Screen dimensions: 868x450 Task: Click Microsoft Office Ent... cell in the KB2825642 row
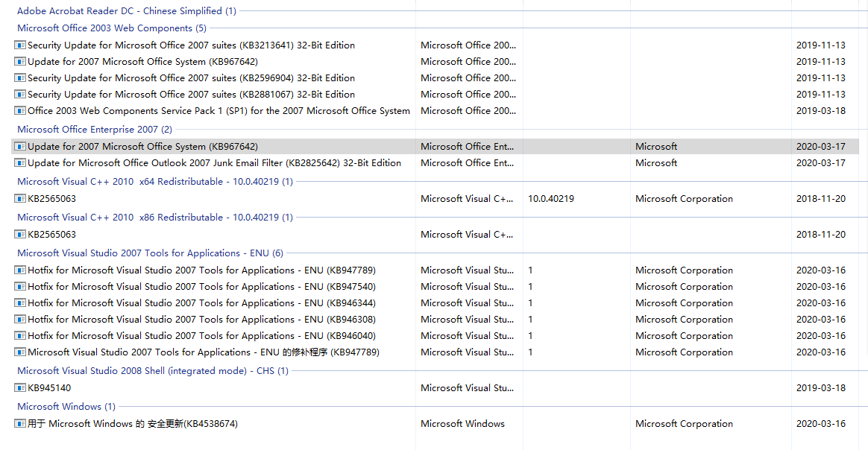468,163
